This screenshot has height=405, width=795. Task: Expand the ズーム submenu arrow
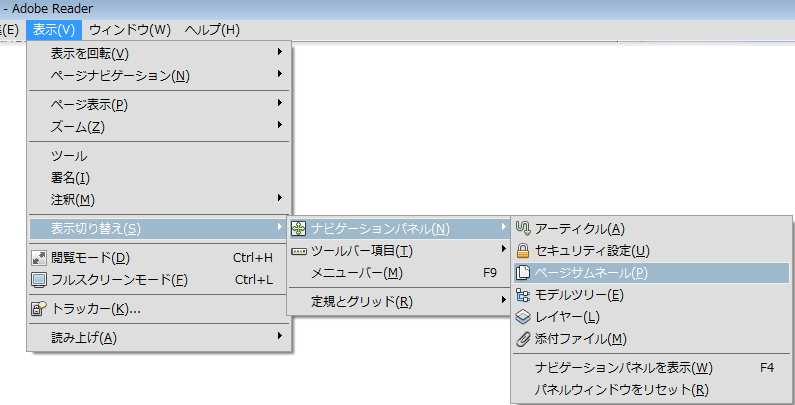pos(279,125)
